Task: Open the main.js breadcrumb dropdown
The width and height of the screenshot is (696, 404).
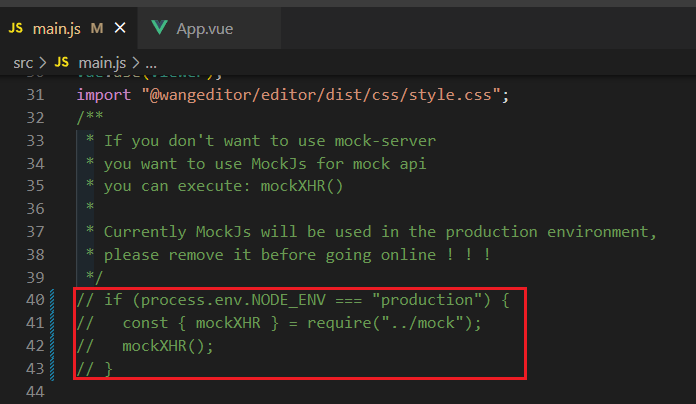Action: click(99, 62)
